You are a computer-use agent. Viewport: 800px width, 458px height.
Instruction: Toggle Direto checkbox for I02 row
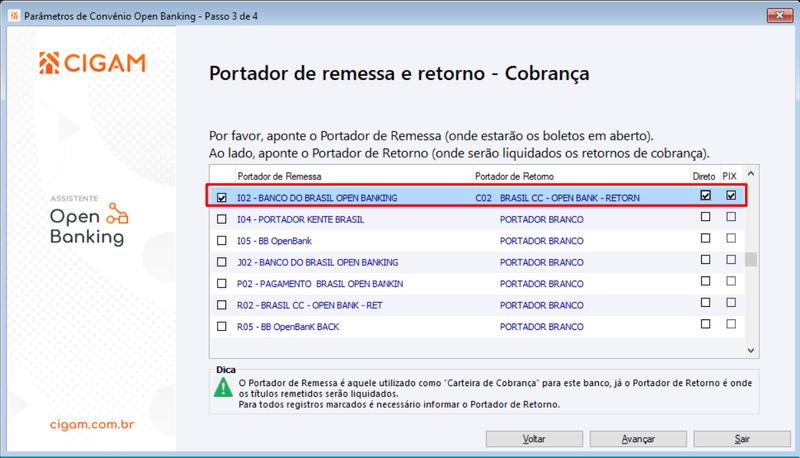[x=706, y=195]
